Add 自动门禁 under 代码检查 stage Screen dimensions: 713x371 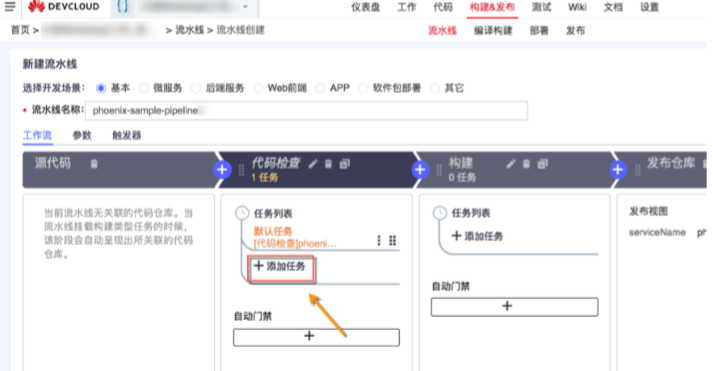click(316, 337)
